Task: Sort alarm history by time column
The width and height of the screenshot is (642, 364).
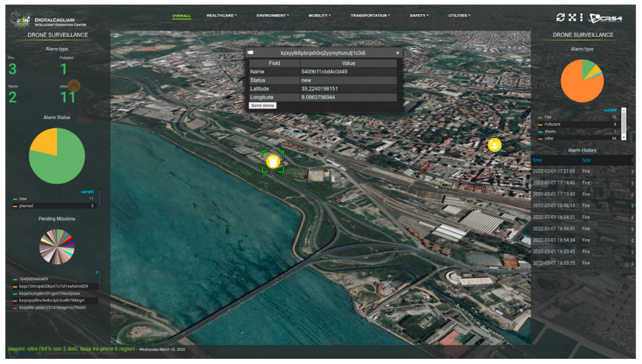Action: (x=537, y=160)
